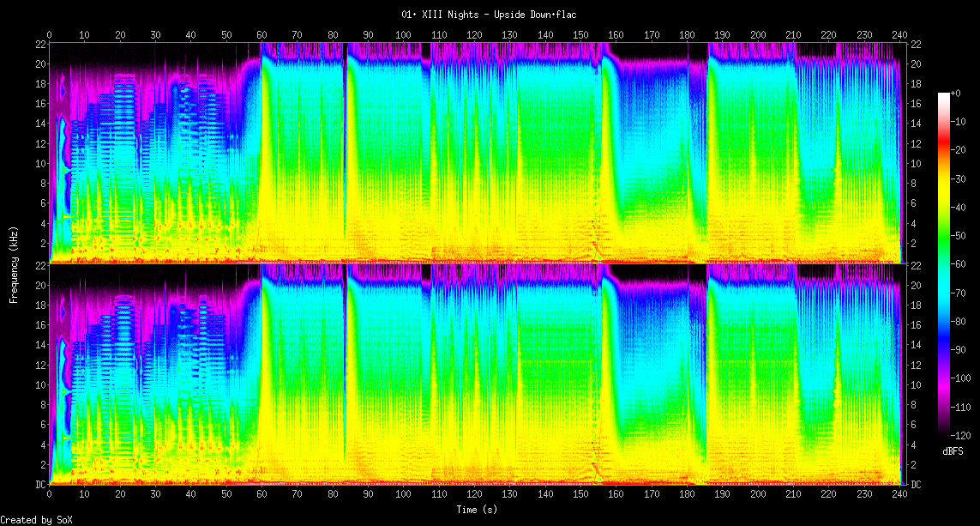The width and height of the screenshot is (980, 526).
Task: Click the -60 mark on the color scale
Action: (958, 264)
